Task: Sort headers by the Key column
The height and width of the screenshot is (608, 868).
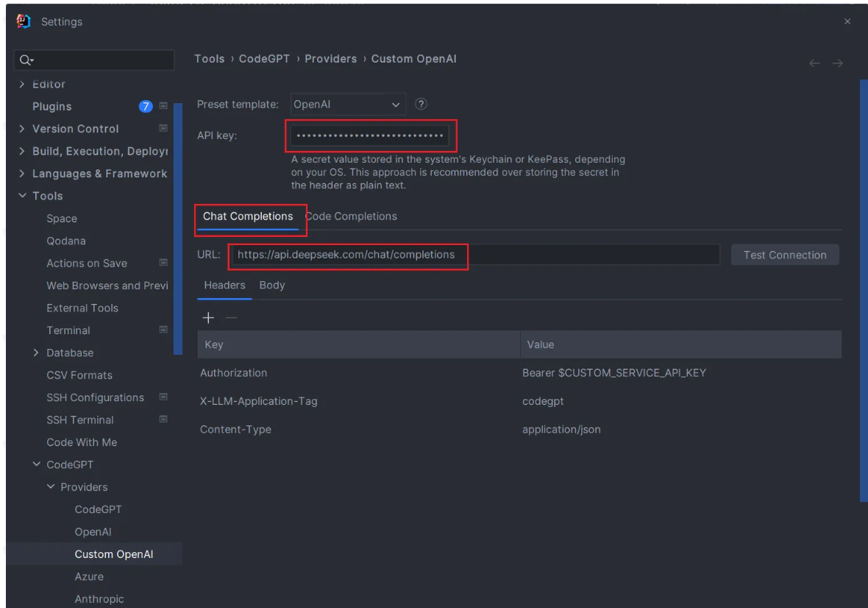Action: pyautogui.click(x=359, y=344)
